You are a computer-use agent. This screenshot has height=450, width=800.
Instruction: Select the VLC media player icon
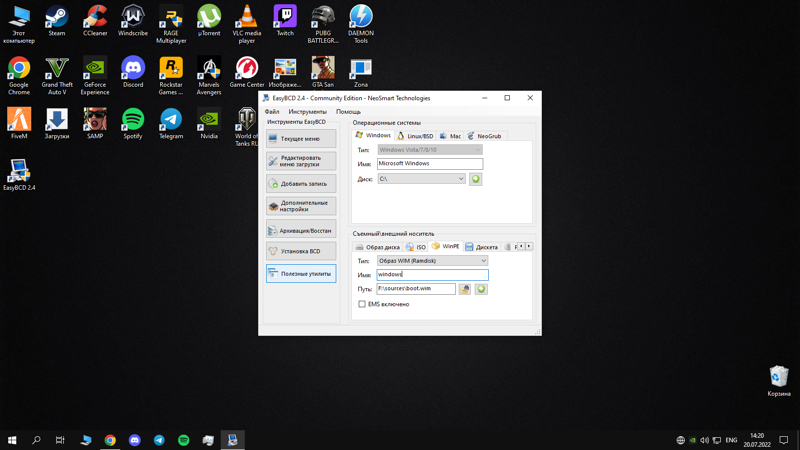247,24
